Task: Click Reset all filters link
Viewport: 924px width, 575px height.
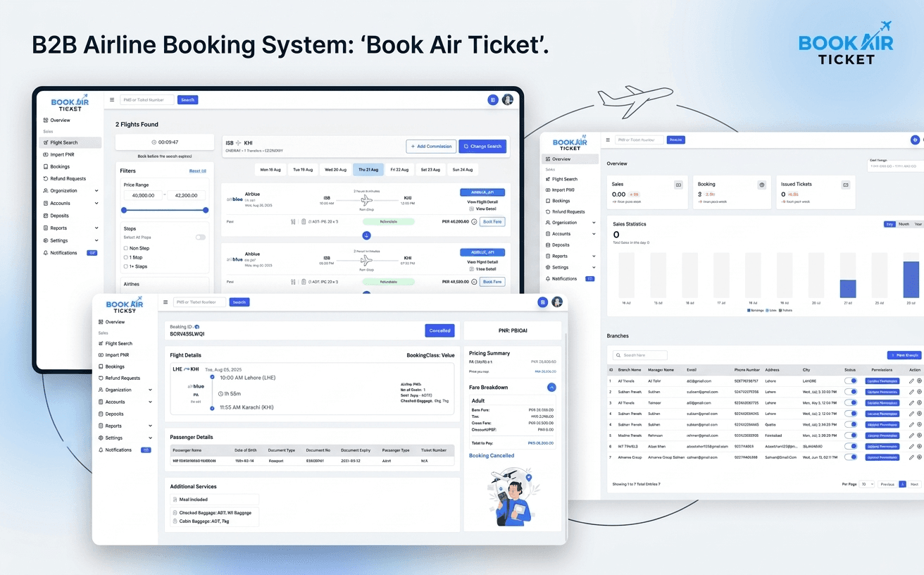Action: click(198, 171)
